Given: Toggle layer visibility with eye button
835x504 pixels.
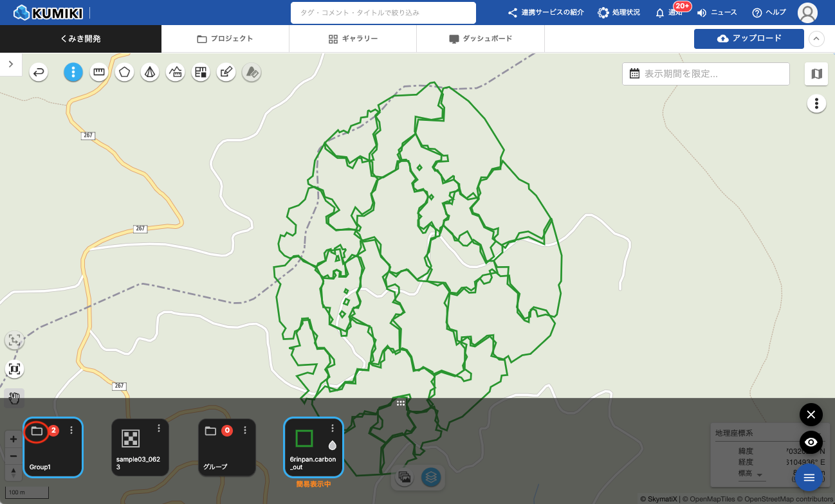Looking at the screenshot, I should (811, 442).
